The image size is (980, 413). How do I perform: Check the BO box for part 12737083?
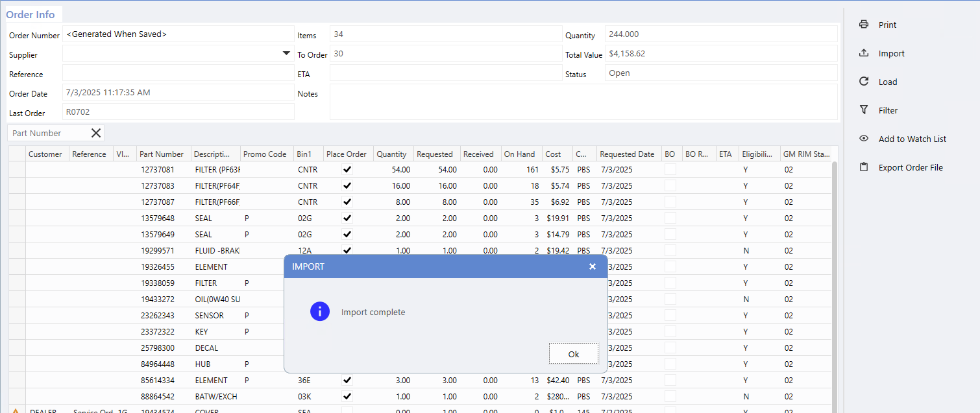670,185
